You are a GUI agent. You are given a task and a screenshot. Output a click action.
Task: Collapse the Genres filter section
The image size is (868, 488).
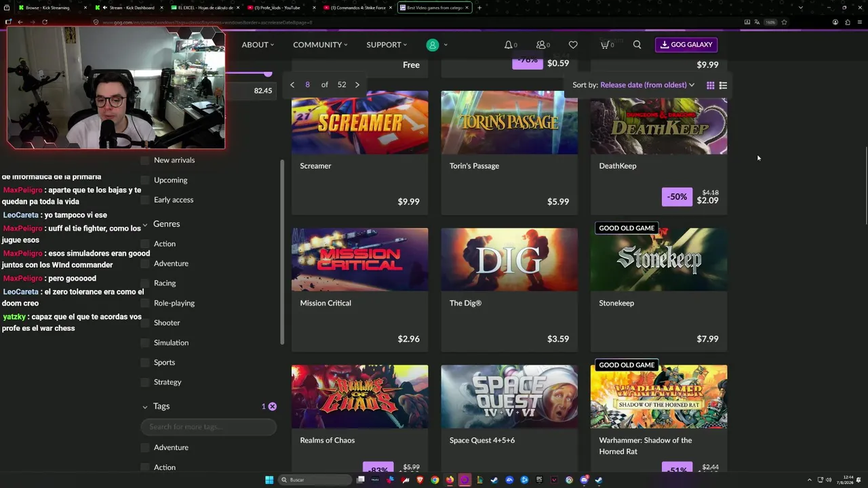click(144, 224)
